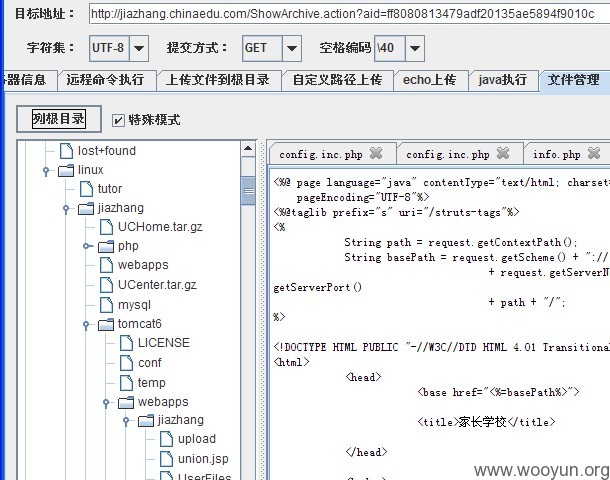This screenshot has width=610, height=480.
Task: Click inside the JSP source code area
Action: tap(440, 323)
